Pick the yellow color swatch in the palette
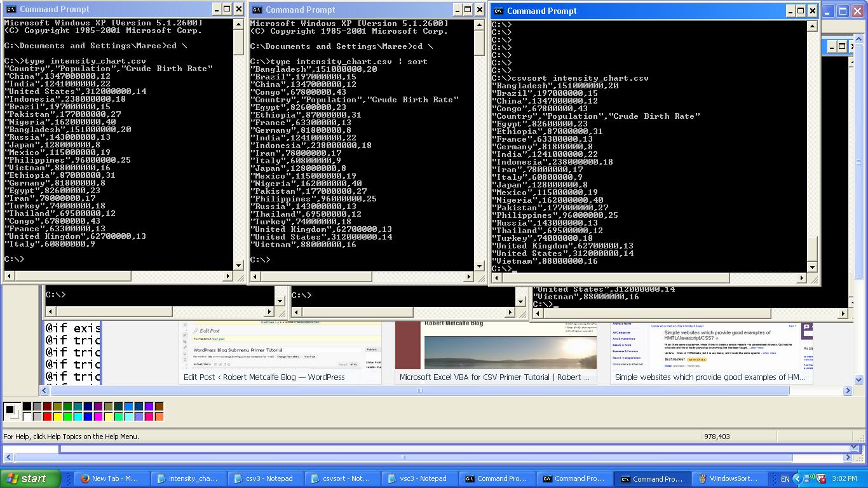Screen dimensions: 868x488 click(x=57, y=417)
